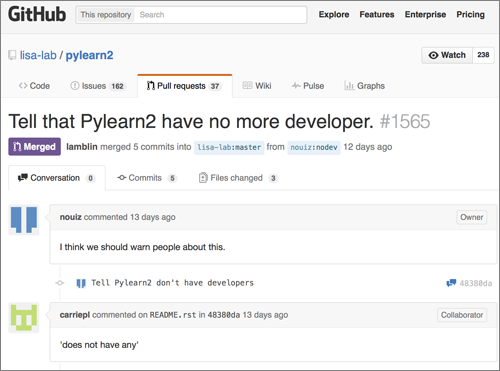Click the Collaborator badge

point(462,315)
